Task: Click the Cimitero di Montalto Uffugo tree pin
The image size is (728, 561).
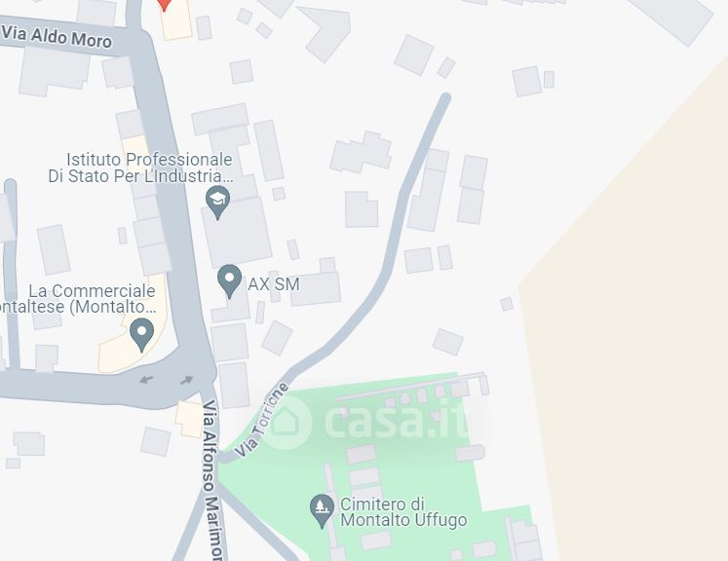Action: coord(322,511)
